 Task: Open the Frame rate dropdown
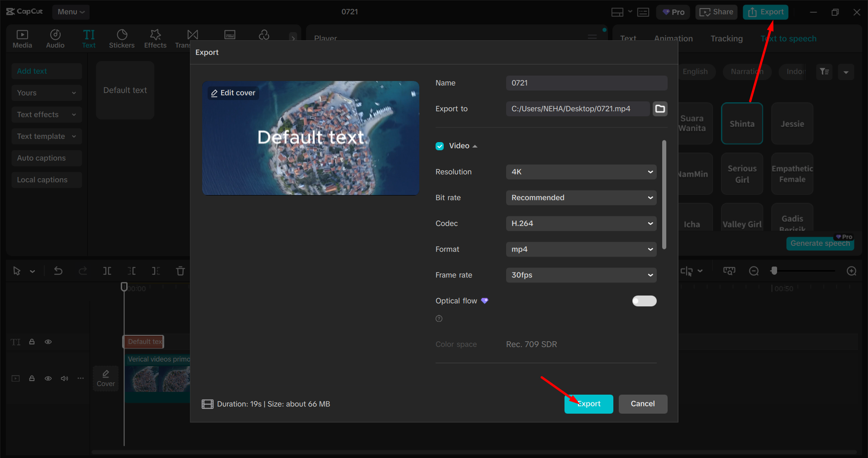coord(581,275)
